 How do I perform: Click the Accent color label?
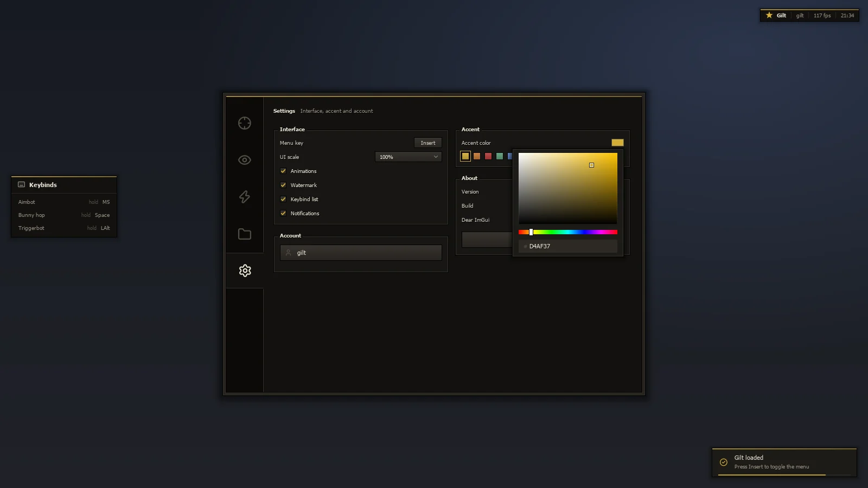(x=476, y=143)
